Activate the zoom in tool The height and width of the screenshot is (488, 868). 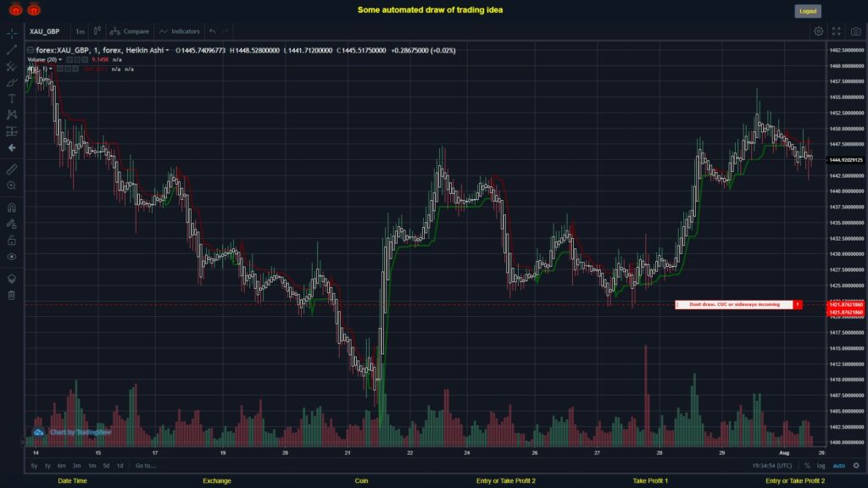pos(12,186)
